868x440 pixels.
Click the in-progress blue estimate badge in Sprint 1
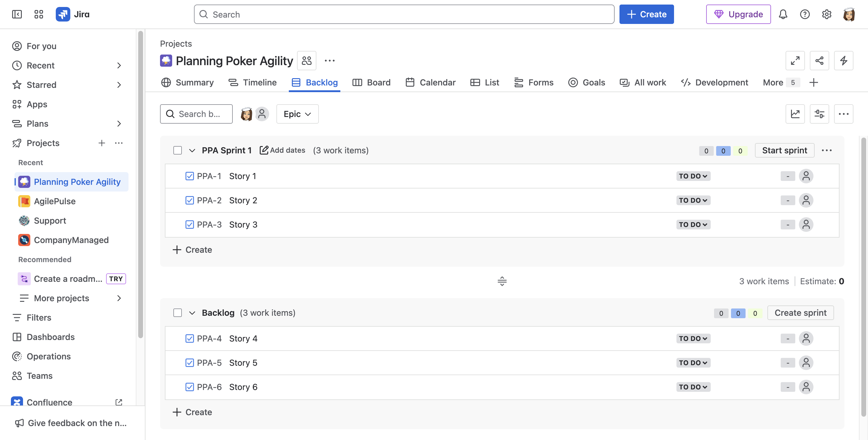point(723,151)
